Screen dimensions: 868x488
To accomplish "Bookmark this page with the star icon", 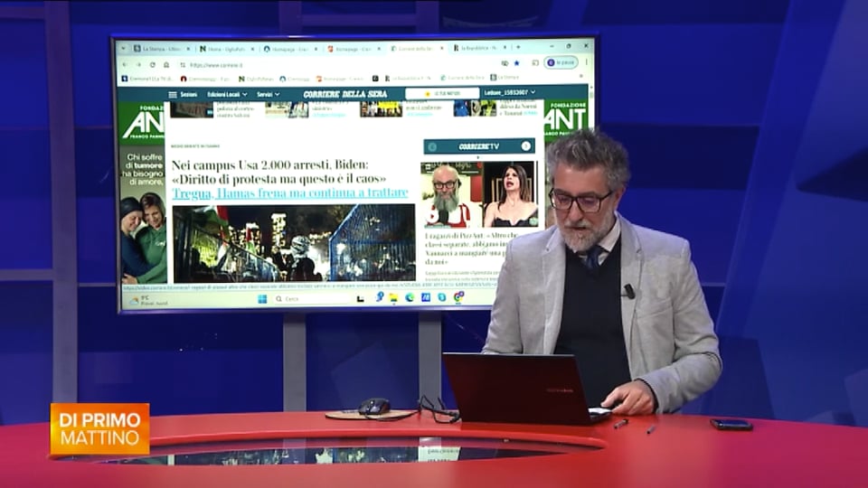I will tap(516, 63).
